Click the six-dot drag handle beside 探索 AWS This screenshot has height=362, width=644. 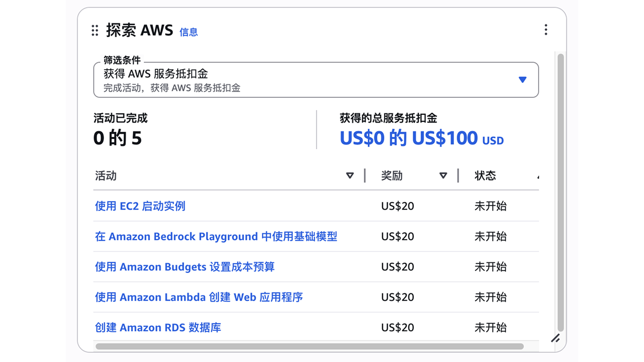[x=95, y=31]
